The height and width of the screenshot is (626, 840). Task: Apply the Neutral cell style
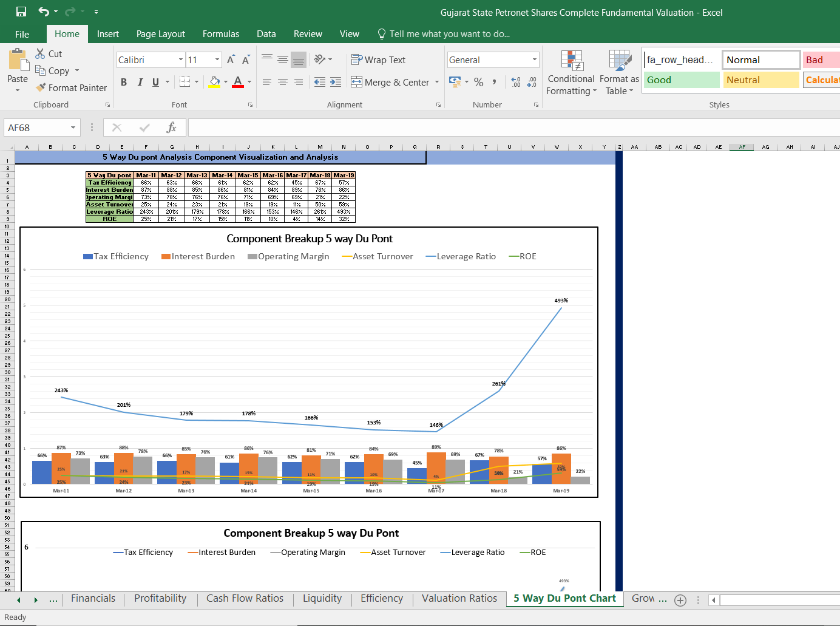click(x=761, y=80)
